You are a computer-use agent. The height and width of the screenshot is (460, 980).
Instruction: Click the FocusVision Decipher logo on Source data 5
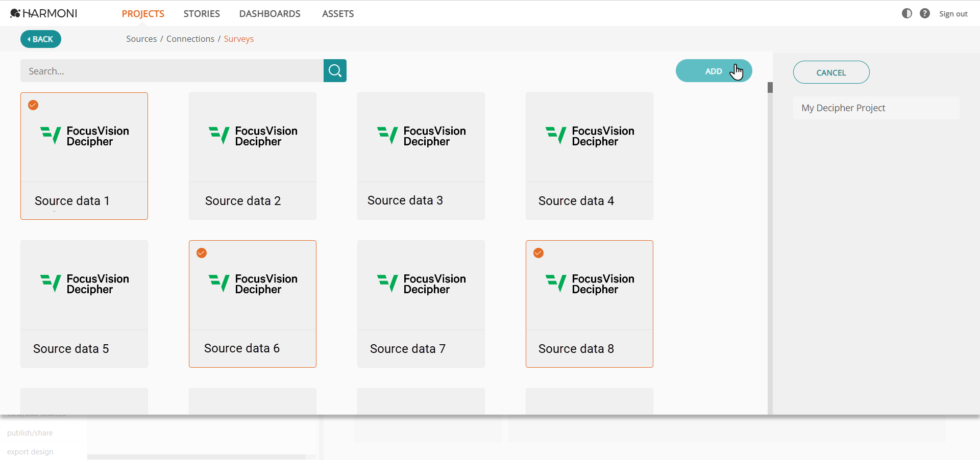tap(84, 284)
